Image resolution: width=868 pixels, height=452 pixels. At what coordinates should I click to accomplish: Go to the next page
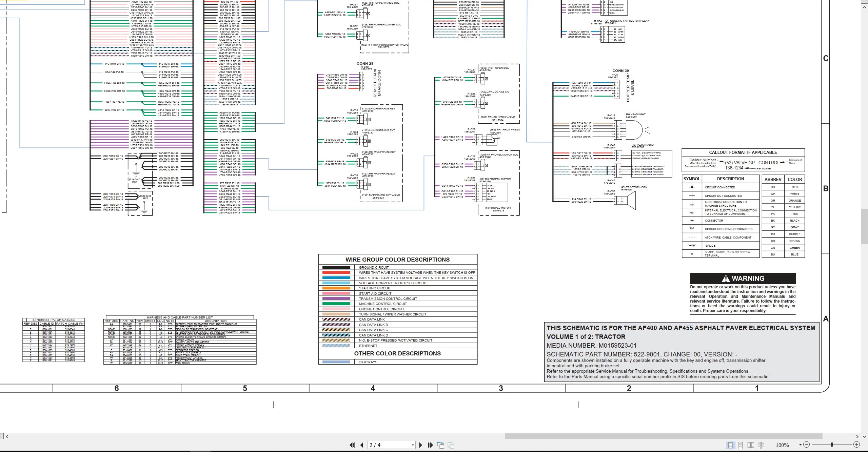[421, 445]
